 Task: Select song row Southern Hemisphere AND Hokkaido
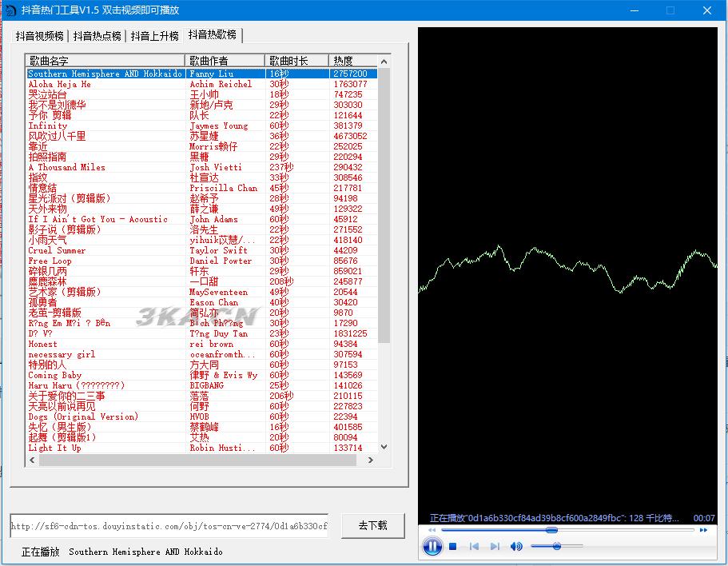point(201,74)
